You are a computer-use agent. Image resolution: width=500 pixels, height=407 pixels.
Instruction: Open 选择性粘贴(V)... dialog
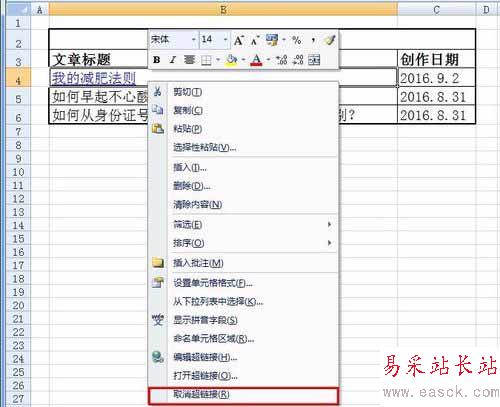coord(243,147)
